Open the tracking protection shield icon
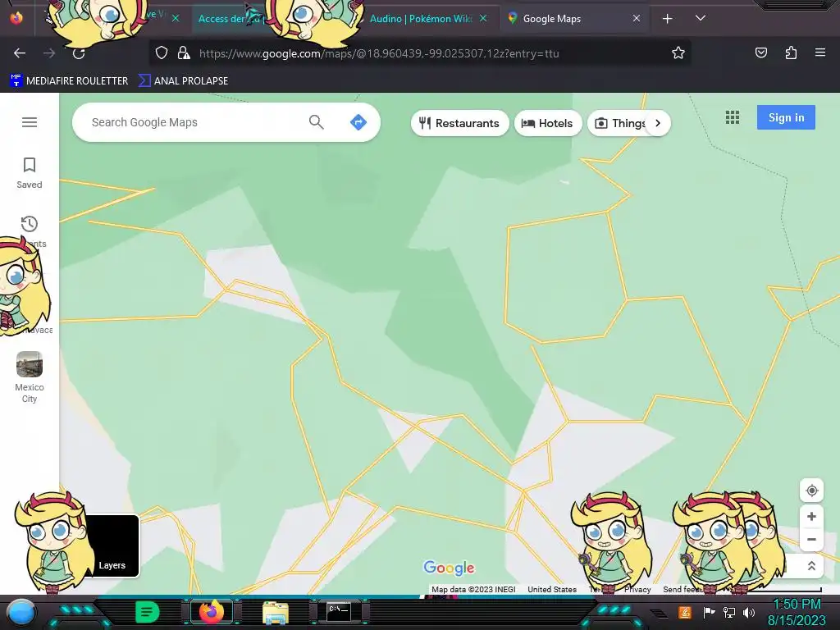The height and width of the screenshot is (630, 840). pos(162,53)
